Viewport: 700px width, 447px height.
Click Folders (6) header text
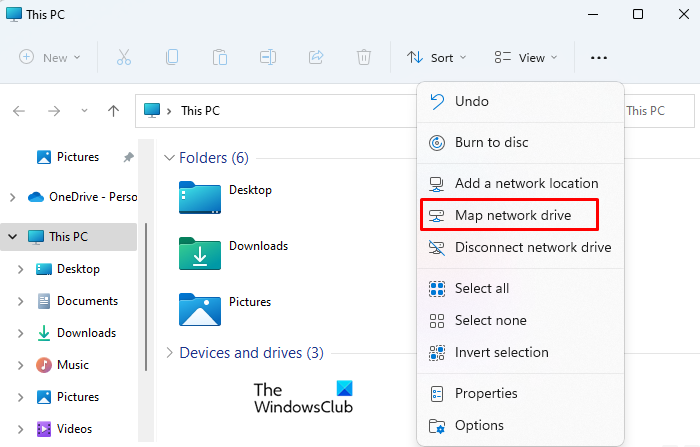214,158
